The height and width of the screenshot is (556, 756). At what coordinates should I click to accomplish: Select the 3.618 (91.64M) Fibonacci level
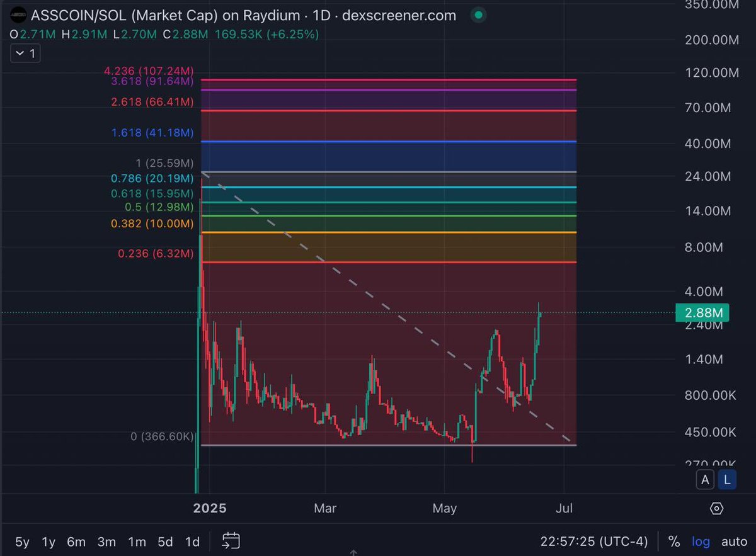point(152,81)
